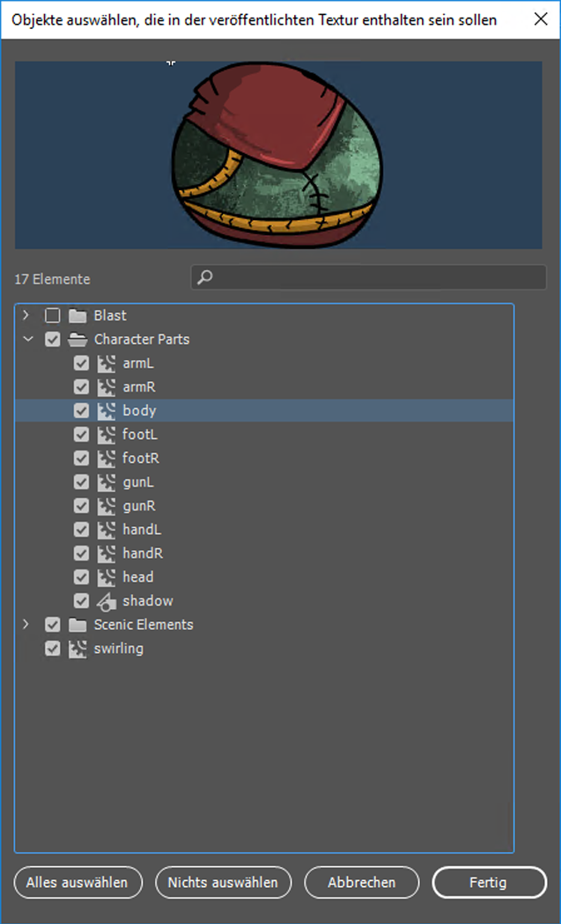Click the Scenic Elements folder icon
The height and width of the screenshot is (924, 561).
pos(78,625)
